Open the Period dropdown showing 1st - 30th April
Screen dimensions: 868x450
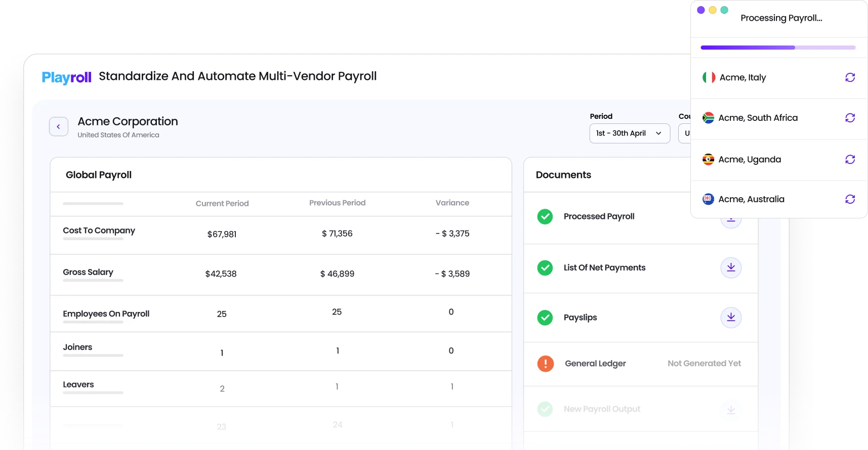[x=630, y=133]
